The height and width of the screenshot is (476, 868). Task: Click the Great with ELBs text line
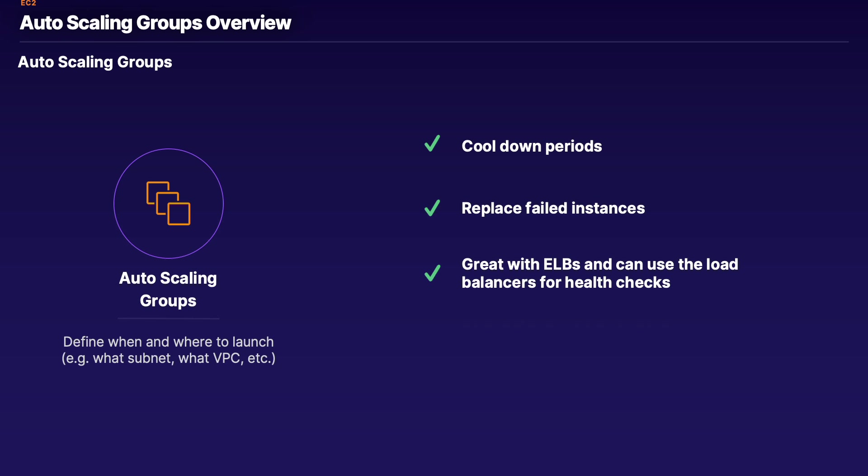[599, 264]
